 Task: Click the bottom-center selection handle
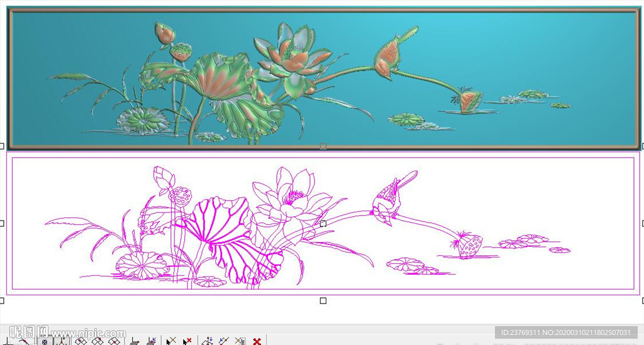click(323, 300)
